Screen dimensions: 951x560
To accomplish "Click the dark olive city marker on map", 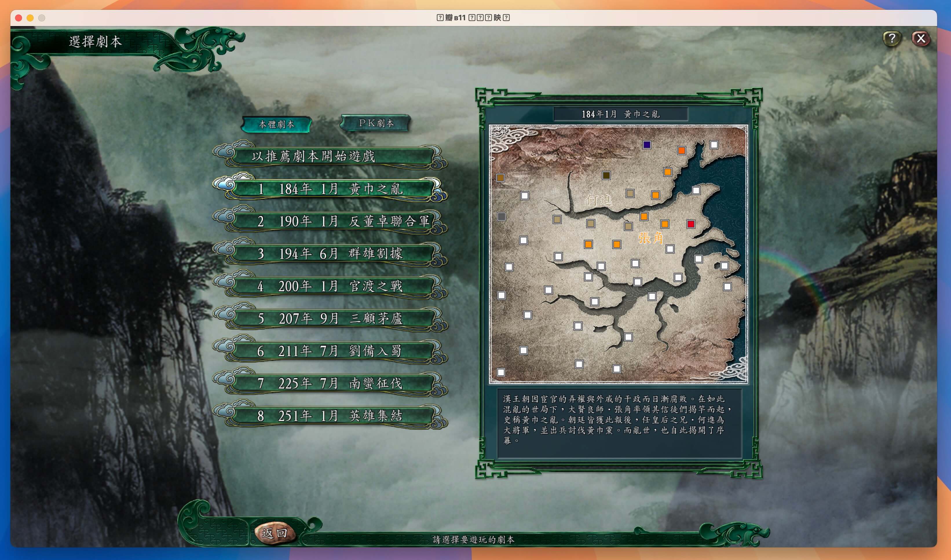I will point(606,175).
